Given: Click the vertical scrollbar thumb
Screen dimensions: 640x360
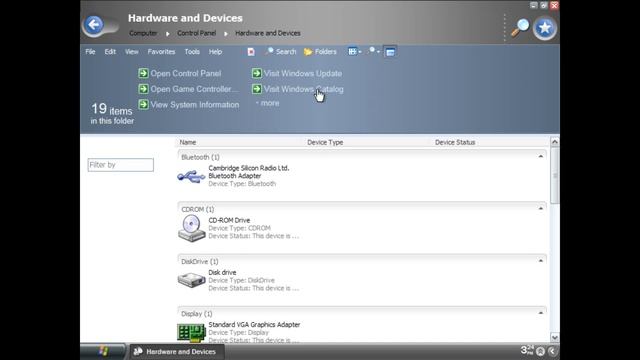Looking at the screenshot, I should 555,176.
